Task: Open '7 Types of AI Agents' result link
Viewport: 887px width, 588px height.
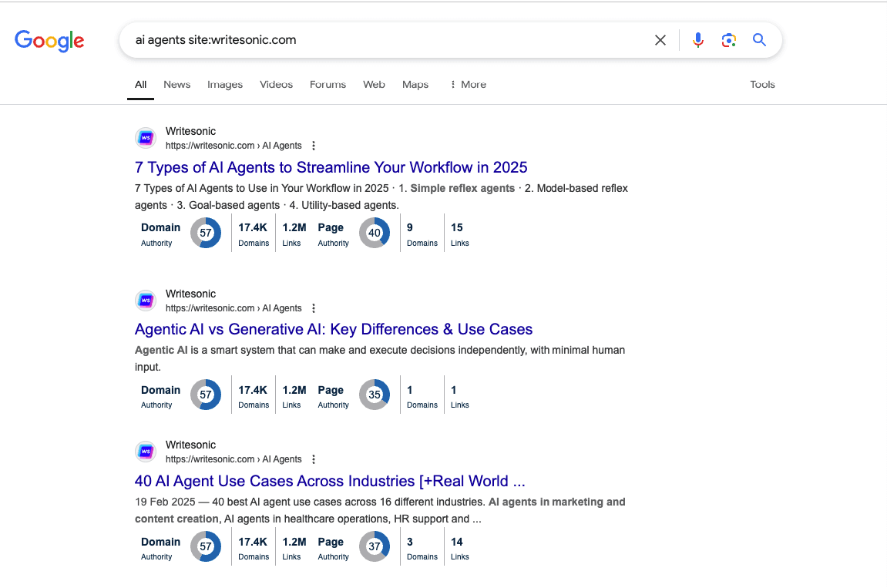Action: pyautogui.click(x=331, y=167)
